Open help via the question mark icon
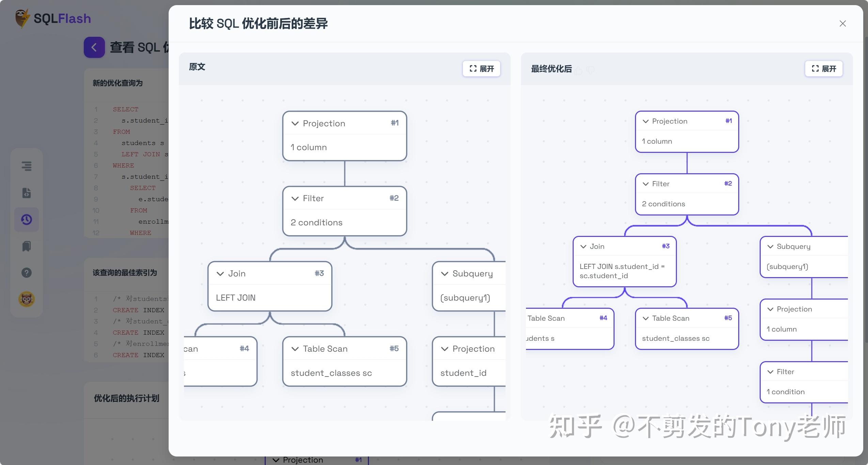 pos(27,272)
